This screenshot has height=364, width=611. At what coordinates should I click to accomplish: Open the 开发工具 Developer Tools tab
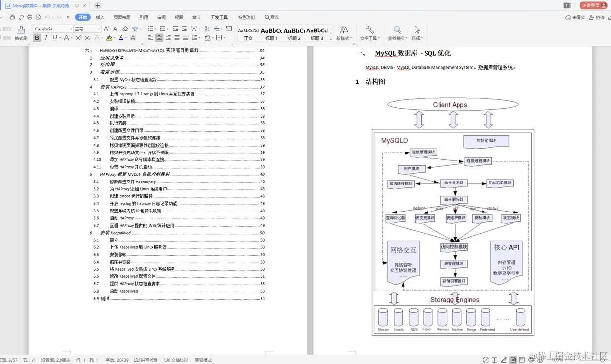coord(219,17)
